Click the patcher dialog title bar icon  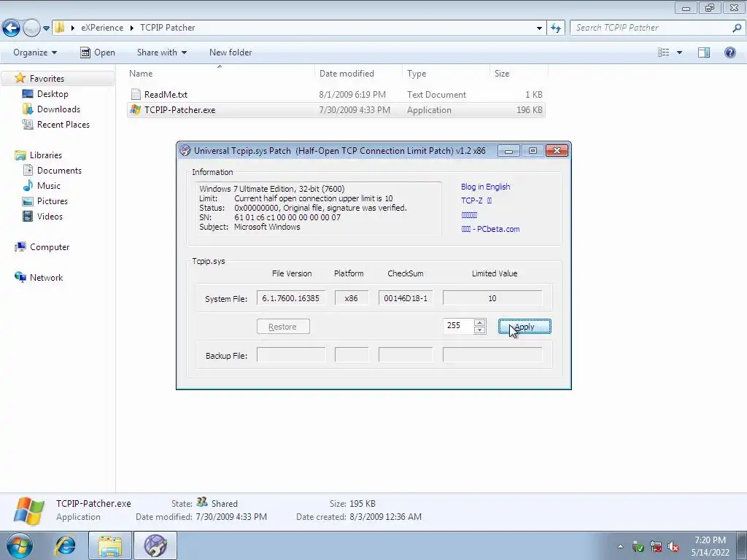click(x=185, y=151)
